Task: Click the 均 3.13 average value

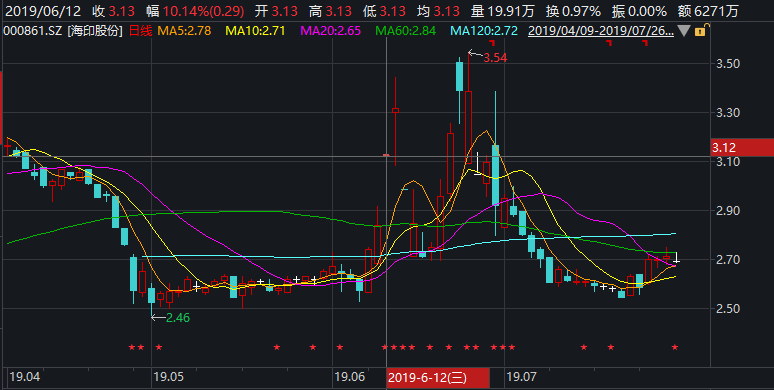Action: [x=438, y=11]
